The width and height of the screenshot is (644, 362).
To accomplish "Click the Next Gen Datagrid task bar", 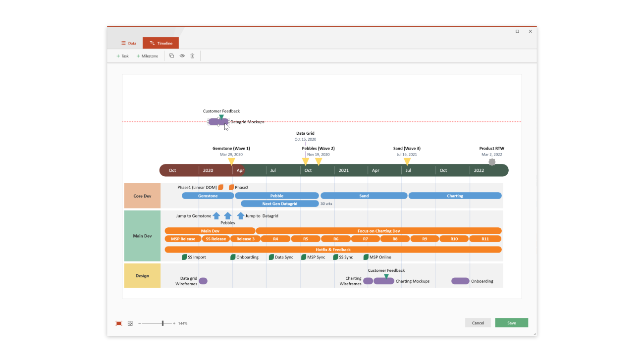I will coord(279,204).
